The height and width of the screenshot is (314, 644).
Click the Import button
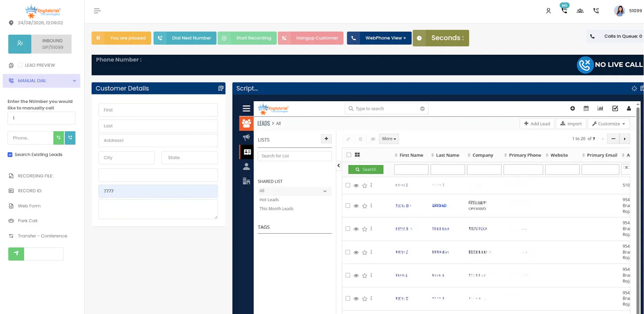(x=571, y=124)
